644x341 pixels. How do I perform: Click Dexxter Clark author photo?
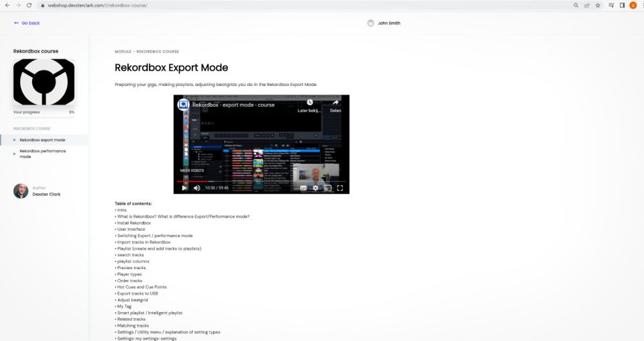pyautogui.click(x=21, y=191)
